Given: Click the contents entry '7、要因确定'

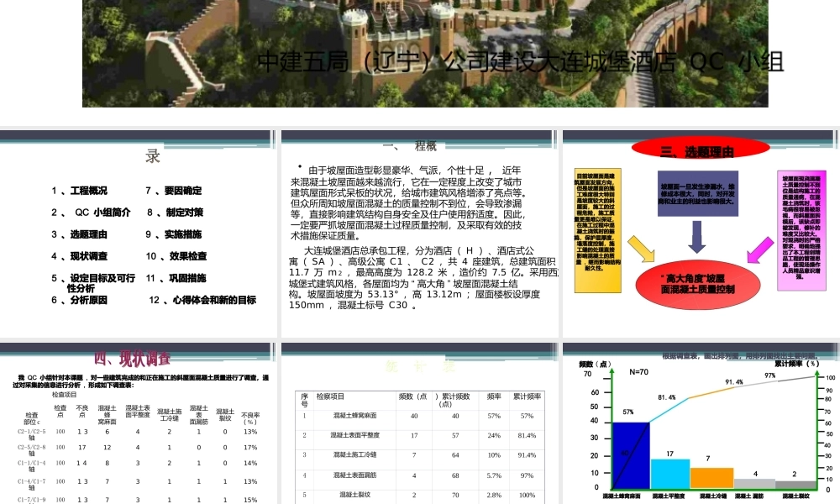Looking at the screenshot, I should [174, 191].
